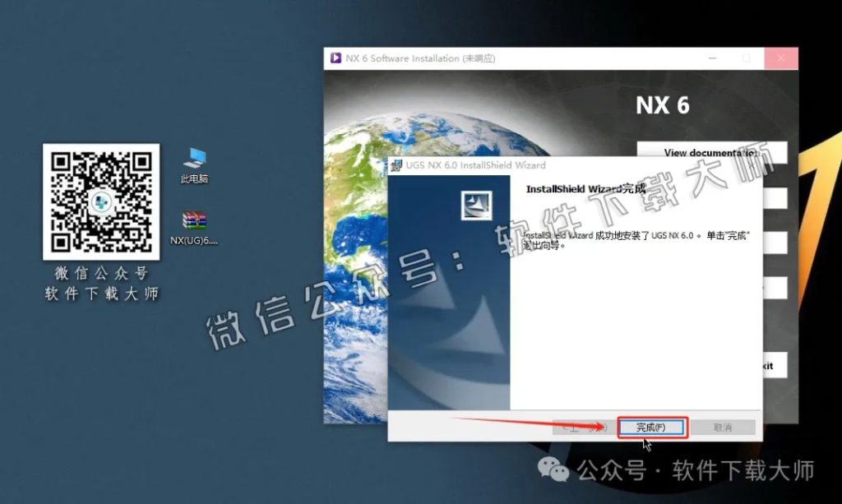Screen dimensions: 842x504
Task: Close the NX 6 Software Installation window
Action: (780, 58)
